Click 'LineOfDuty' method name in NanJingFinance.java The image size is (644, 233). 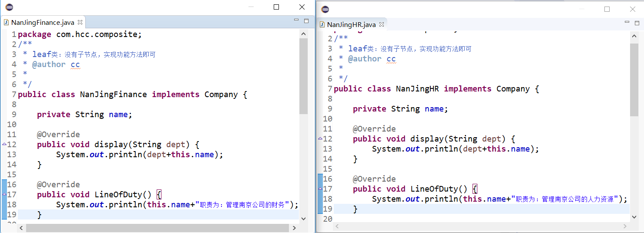(x=118, y=195)
